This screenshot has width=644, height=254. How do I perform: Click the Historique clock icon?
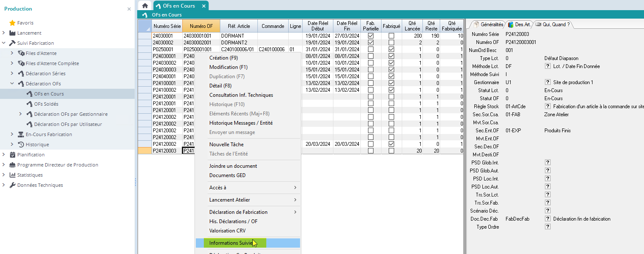coord(21,145)
